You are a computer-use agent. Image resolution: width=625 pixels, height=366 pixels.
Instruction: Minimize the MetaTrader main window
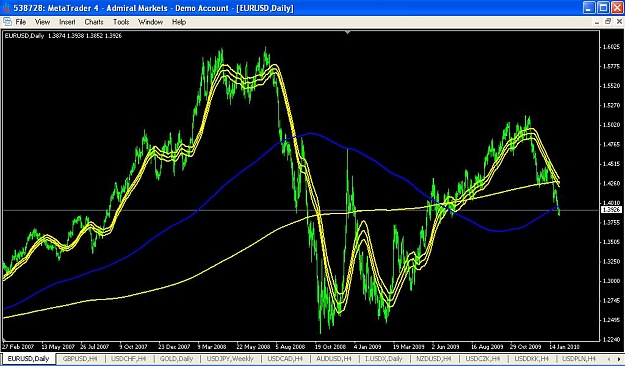590,8
